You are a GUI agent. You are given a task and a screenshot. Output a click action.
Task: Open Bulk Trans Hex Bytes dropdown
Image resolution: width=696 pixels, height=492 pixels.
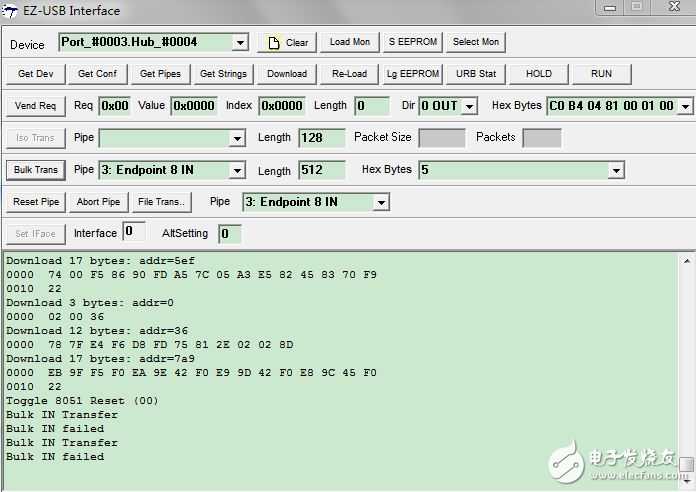616,171
